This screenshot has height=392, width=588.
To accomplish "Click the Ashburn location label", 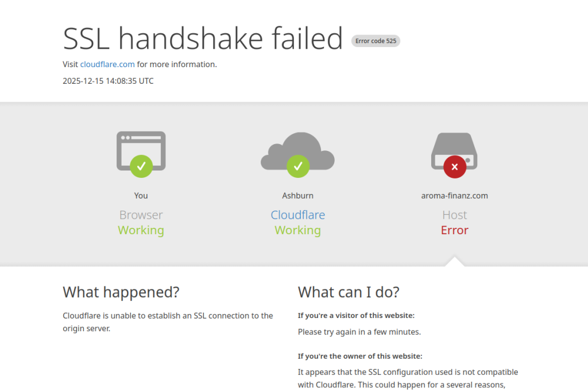I will tap(297, 196).
